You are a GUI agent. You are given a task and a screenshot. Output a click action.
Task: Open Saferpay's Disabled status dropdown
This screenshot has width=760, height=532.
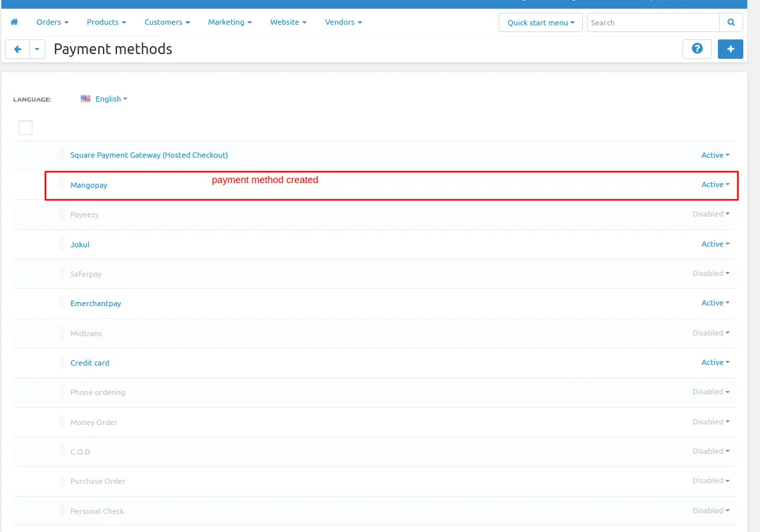click(x=711, y=273)
